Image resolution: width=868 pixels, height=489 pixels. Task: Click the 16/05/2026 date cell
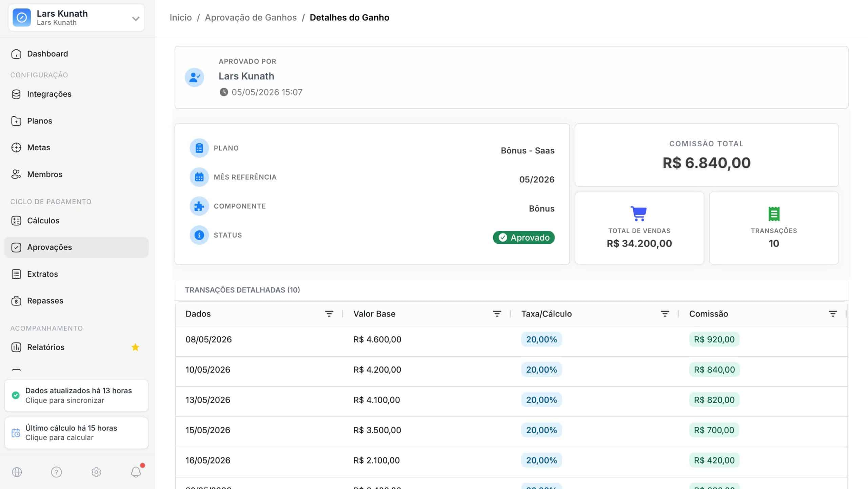point(208,460)
